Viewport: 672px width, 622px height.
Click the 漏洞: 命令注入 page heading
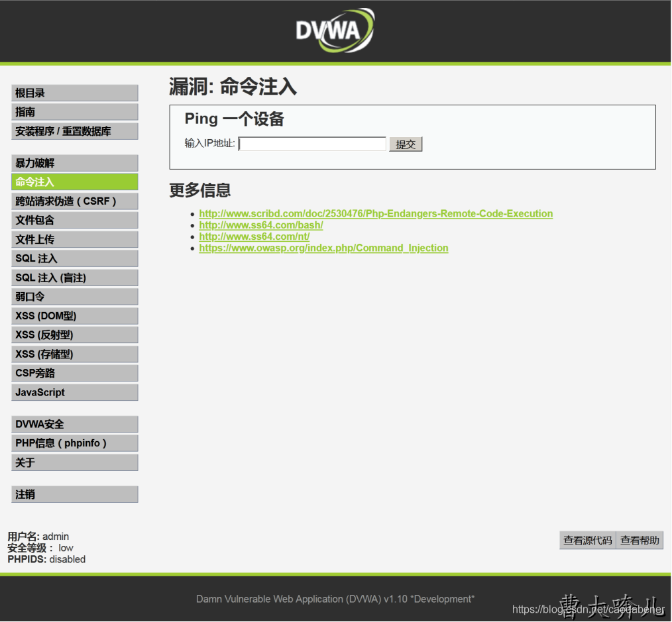pyautogui.click(x=233, y=87)
